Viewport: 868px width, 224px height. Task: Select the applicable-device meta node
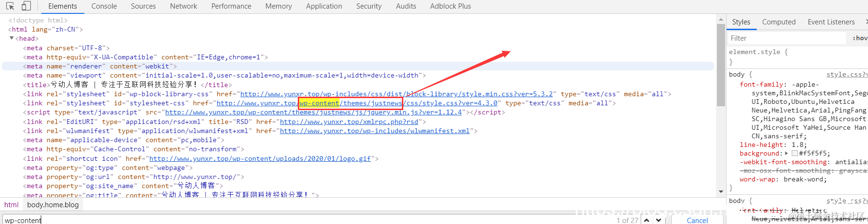[124, 140]
